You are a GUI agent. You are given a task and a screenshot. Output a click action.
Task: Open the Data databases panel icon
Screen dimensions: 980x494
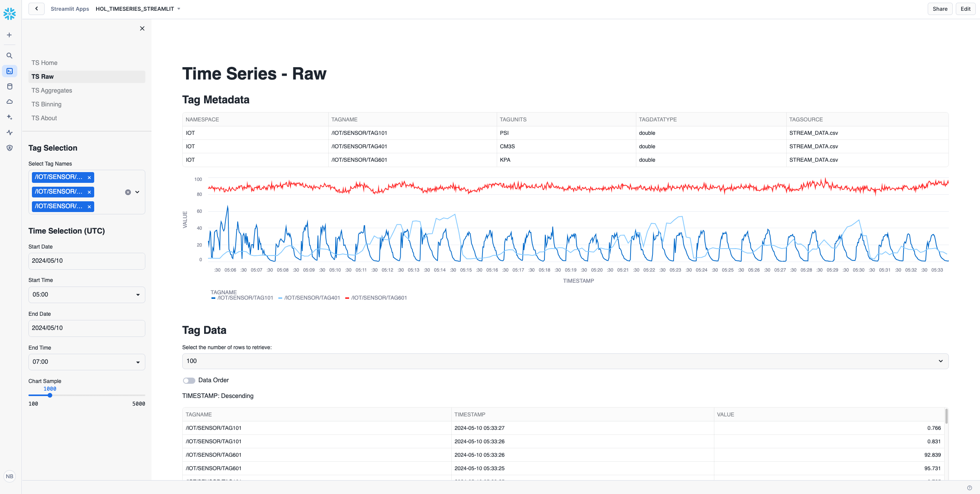[9, 86]
